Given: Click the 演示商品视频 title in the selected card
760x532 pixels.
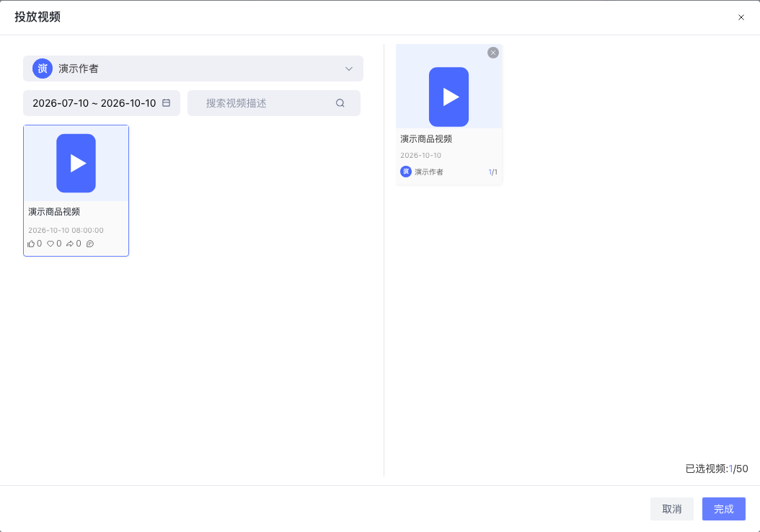Looking at the screenshot, I should [x=426, y=139].
